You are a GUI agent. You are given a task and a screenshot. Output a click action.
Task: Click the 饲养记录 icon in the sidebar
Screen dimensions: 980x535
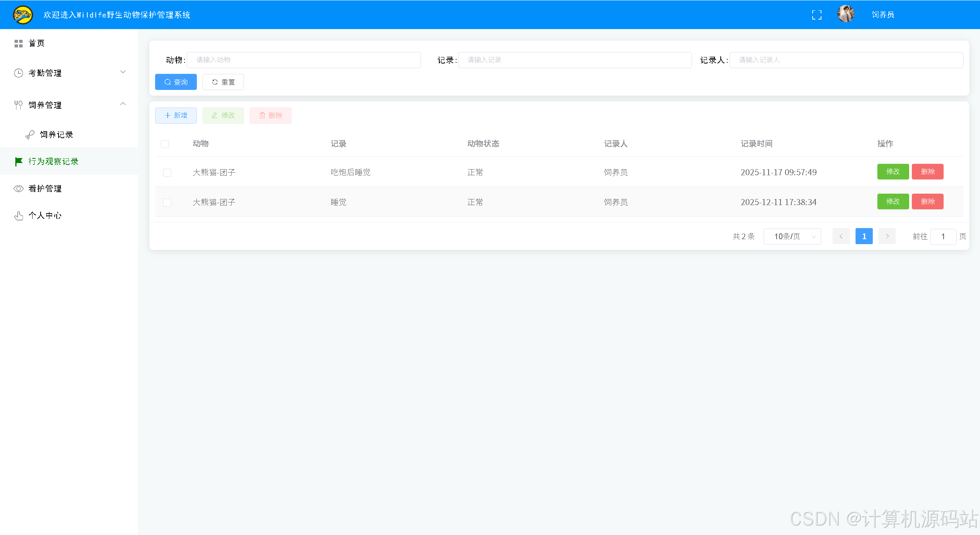coord(30,135)
